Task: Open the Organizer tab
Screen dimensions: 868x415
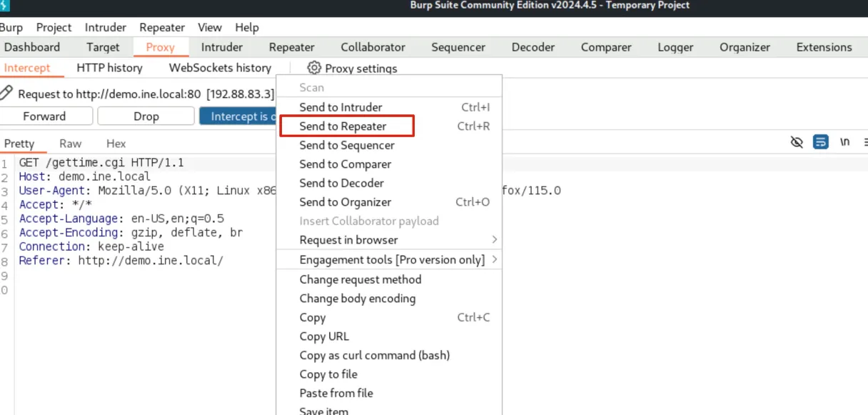Action: [745, 47]
